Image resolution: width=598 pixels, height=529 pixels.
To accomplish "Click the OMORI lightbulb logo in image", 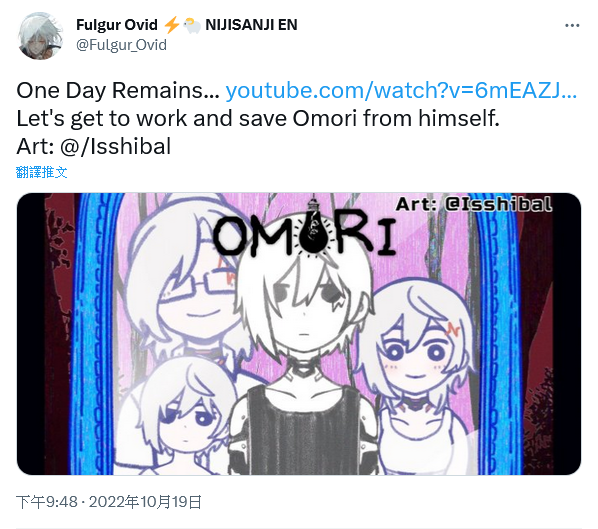I will (304, 232).
